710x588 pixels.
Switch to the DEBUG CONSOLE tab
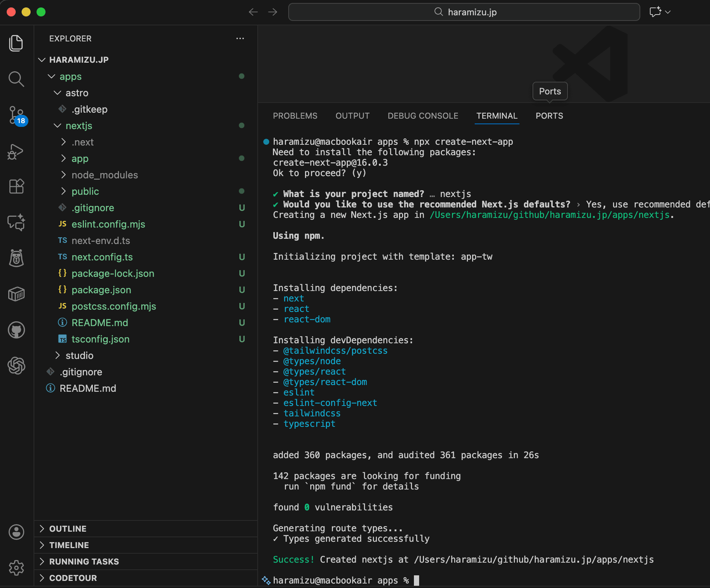[423, 116]
